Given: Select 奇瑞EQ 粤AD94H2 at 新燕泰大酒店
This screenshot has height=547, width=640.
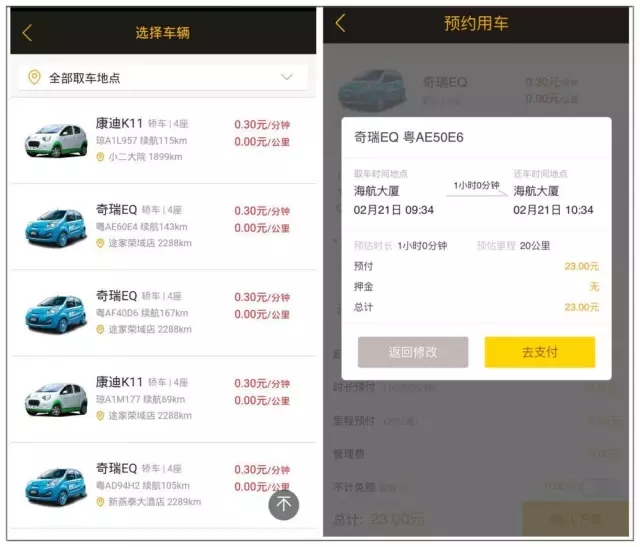Looking at the screenshot, I should coord(163,485).
